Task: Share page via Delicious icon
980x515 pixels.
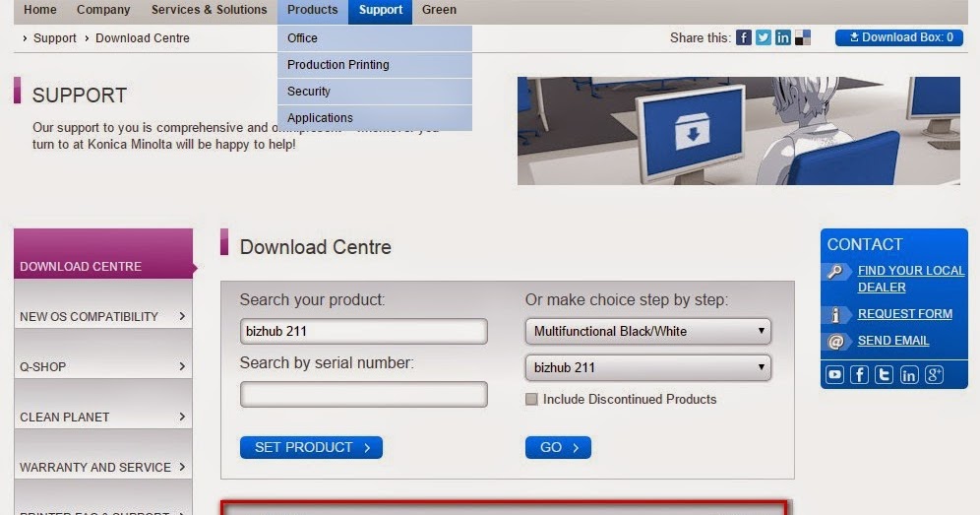Action: (803, 37)
